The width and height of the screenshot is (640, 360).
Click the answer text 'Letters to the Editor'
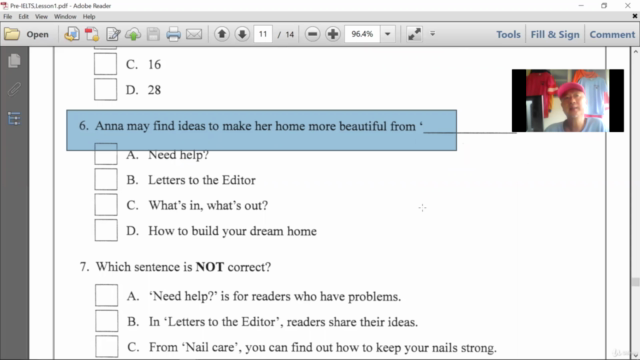click(x=202, y=180)
